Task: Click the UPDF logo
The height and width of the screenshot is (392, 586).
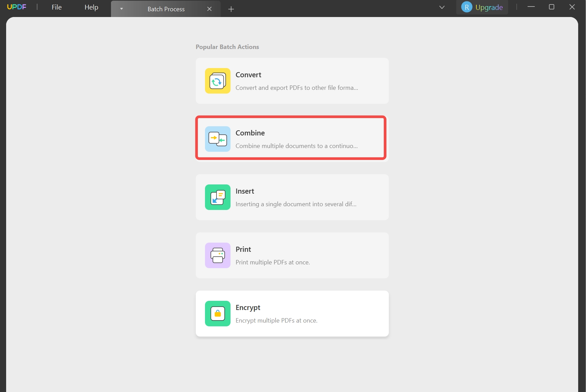Action: coord(16,7)
